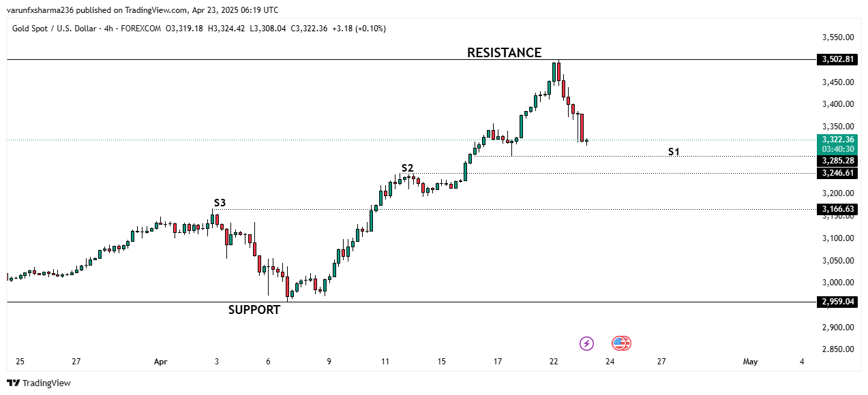Click the 3,285.28 price level tag
The image size is (868, 395).
[837, 161]
